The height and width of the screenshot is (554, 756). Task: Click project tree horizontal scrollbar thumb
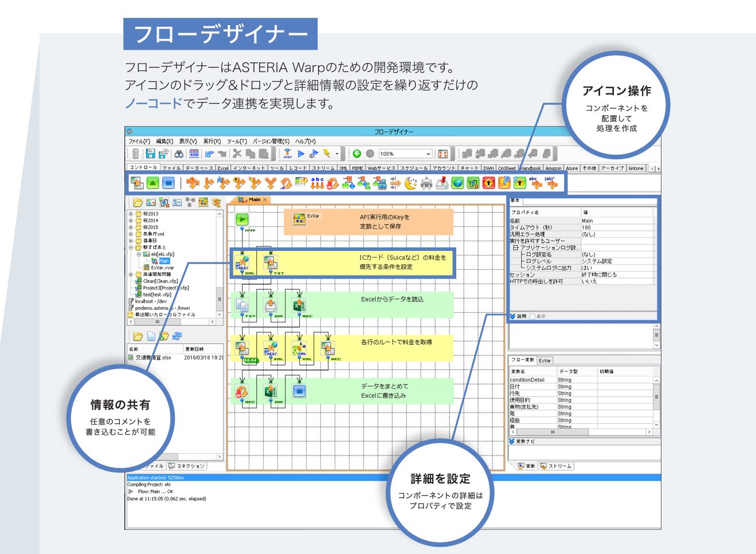pyautogui.click(x=158, y=322)
